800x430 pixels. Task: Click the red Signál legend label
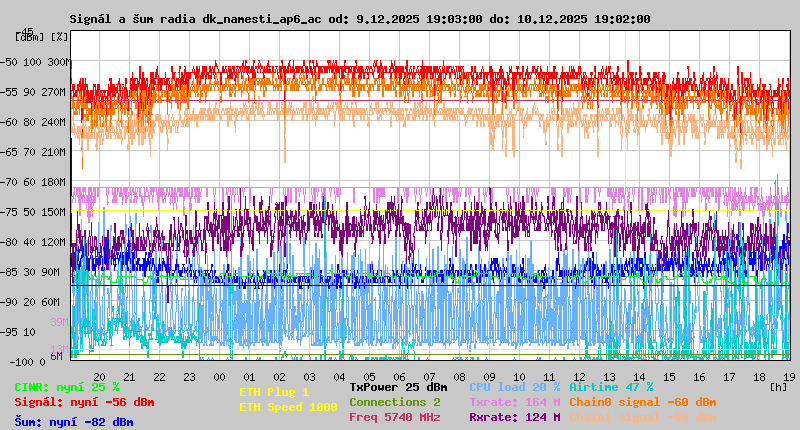tap(84, 402)
